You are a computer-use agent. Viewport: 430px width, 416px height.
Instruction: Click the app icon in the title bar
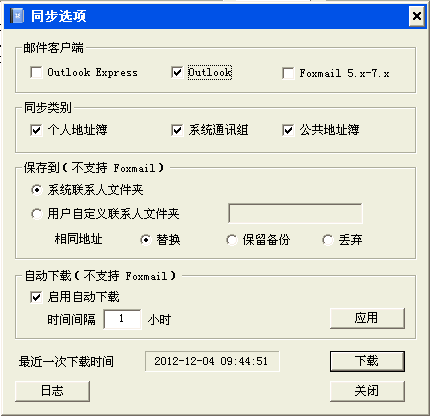tap(17, 16)
